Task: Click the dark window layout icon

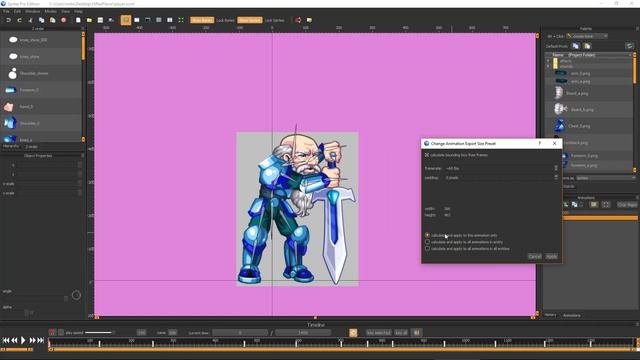Action: coord(148,20)
